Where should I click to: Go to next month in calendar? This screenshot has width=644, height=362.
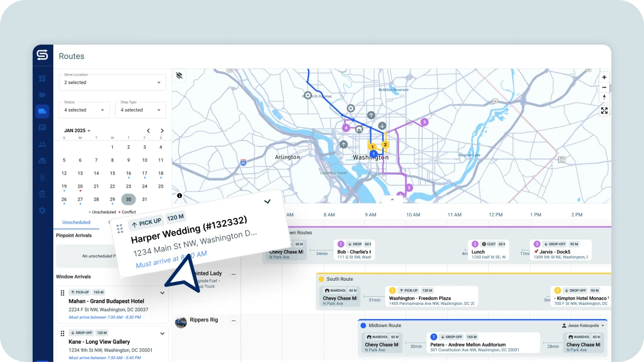pyautogui.click(x=162, y=130)
